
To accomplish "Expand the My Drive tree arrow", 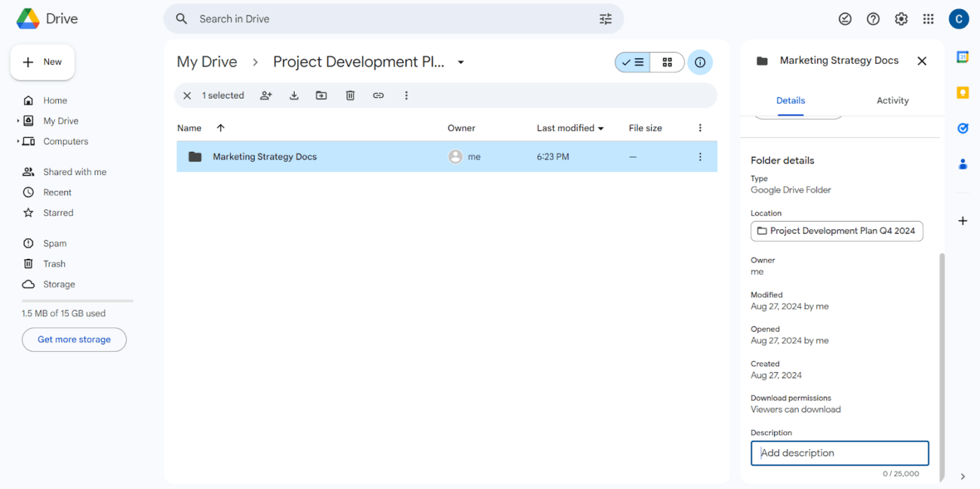I will tap(18, 121).
